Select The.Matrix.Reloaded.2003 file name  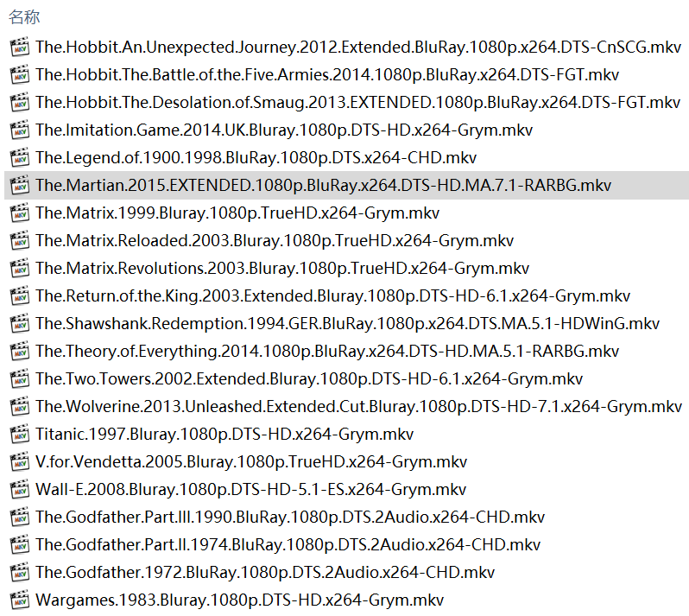[x=275, y=241]
